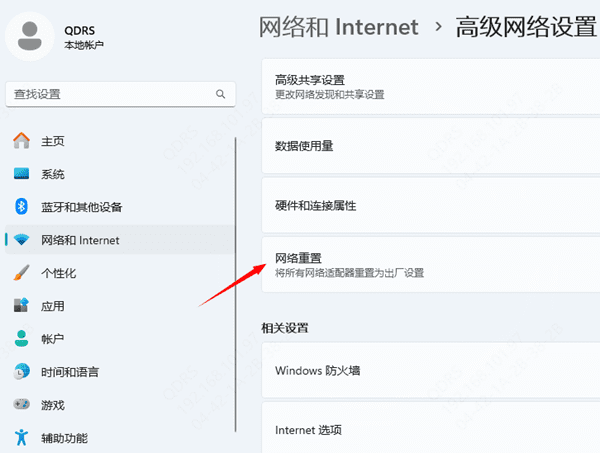Viewport: 600px width, 453px height.
Task: Select 网络和 Internet in the sidebar
Action: [x=120, y=240]
